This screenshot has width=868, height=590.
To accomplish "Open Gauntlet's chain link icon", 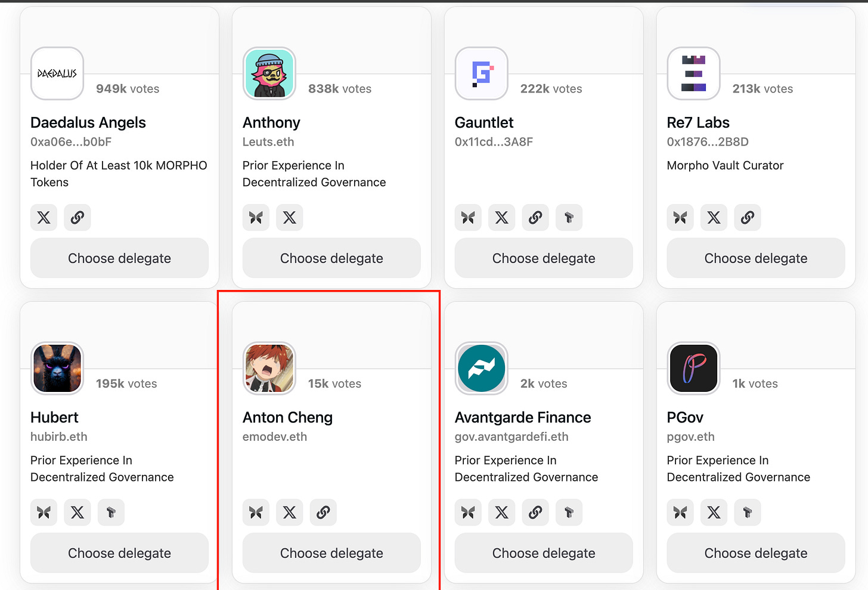I will [x=535, y=218].
